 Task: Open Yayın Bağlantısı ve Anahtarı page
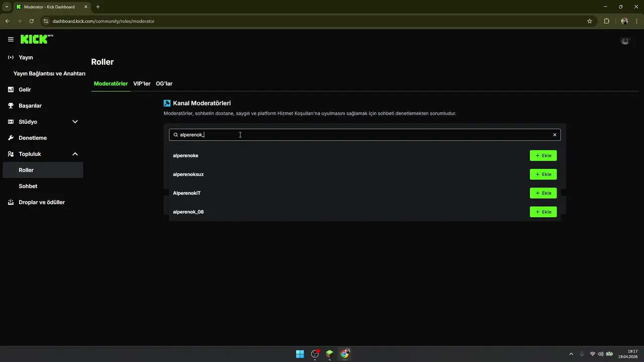[x=49, y=73]
